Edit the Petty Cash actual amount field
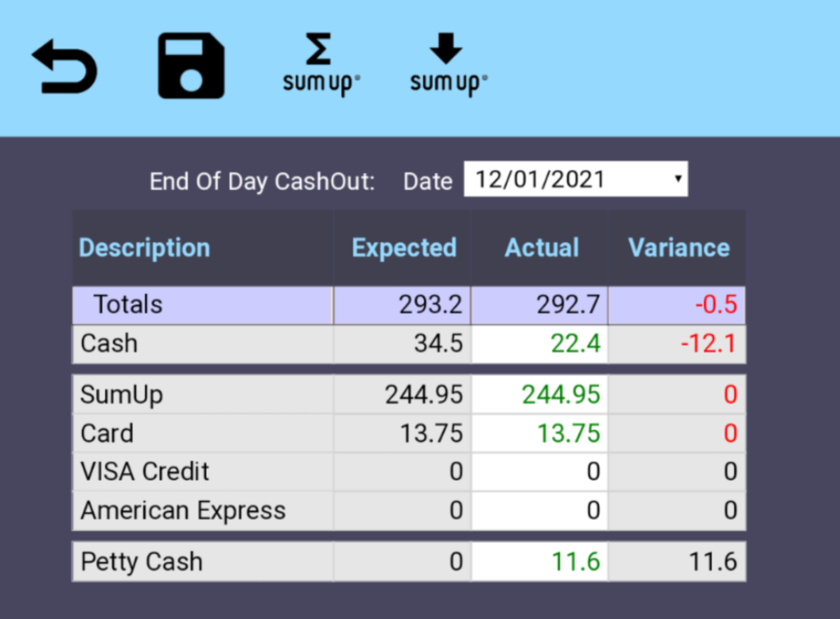The width and height of the screenshot is (840, 619). pyautogui.click(x=540, y=562)
